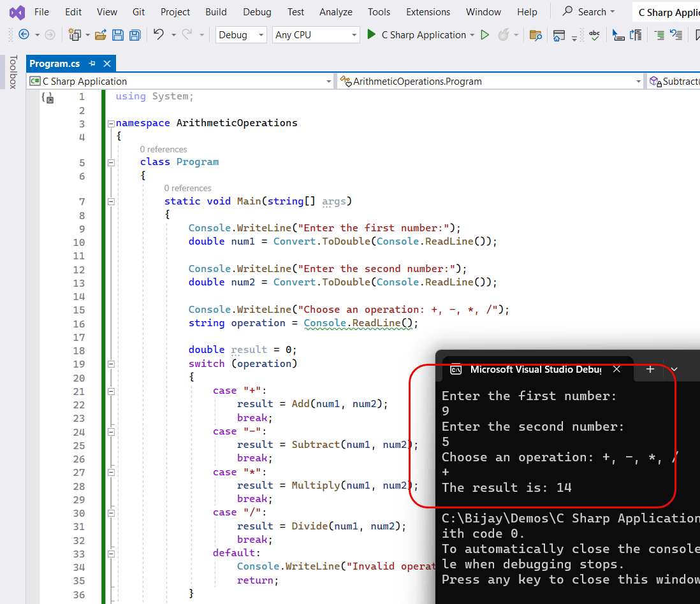Click the Save All icon
Image resolution: width=700 pixels, height=604 pixels.
(x=135, y=35)
